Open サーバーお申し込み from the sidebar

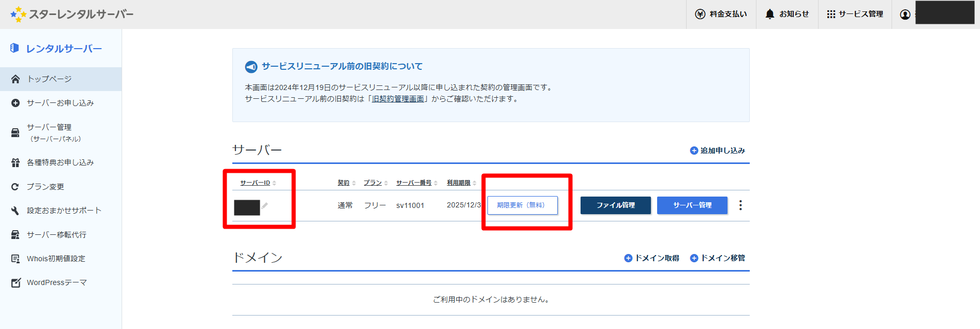pos(60,103)
